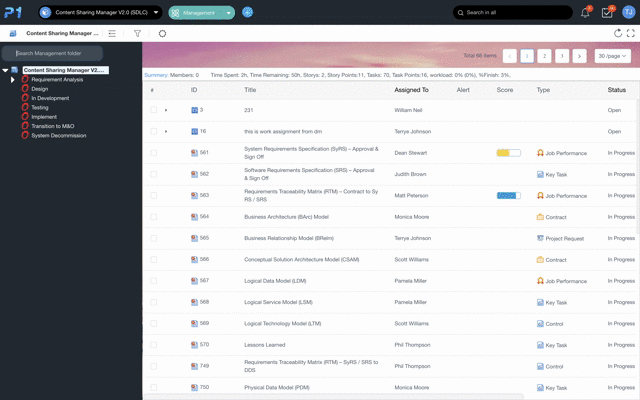This screenshot has width=640, height=400.
Task: Go to page 3
Action: click(x=562, y=56)
